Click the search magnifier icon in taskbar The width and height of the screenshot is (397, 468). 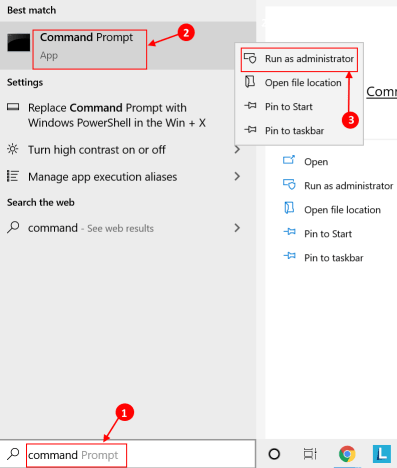coord(13,454)
